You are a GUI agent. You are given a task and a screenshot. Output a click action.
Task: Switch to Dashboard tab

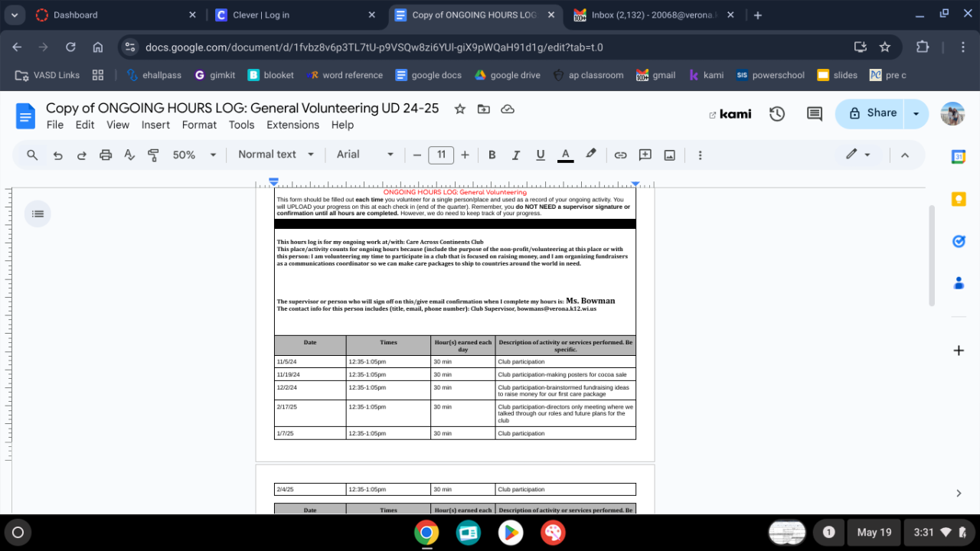(116, 15)
